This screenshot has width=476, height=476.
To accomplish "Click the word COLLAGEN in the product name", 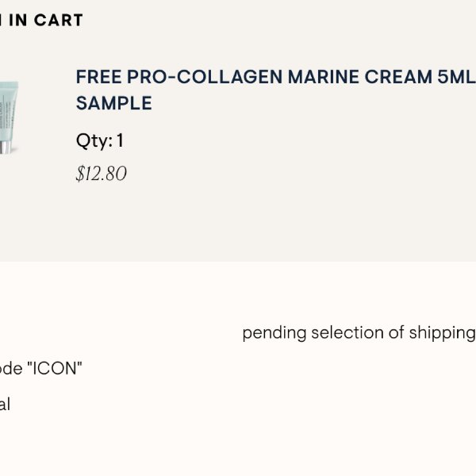I will [x=229, y=77].
